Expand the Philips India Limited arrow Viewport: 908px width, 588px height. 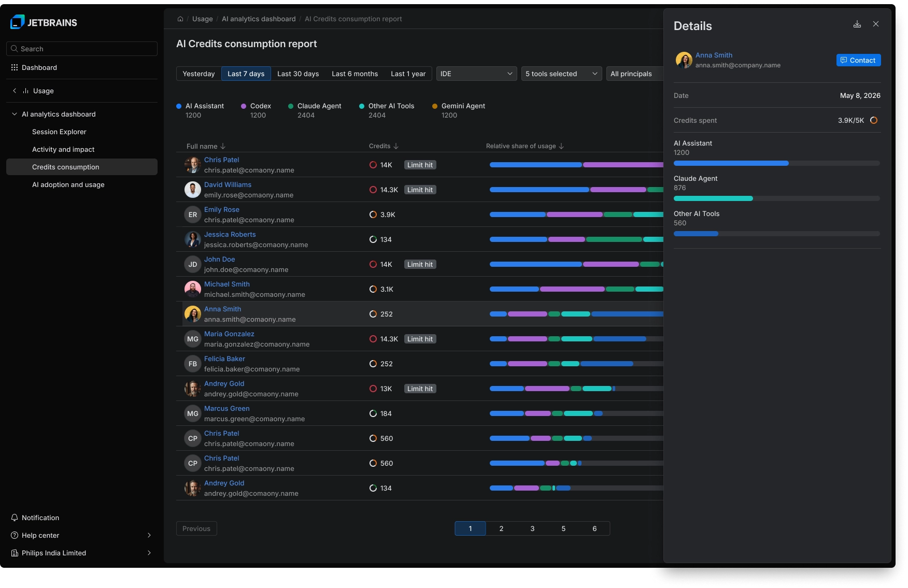(149, 553)
